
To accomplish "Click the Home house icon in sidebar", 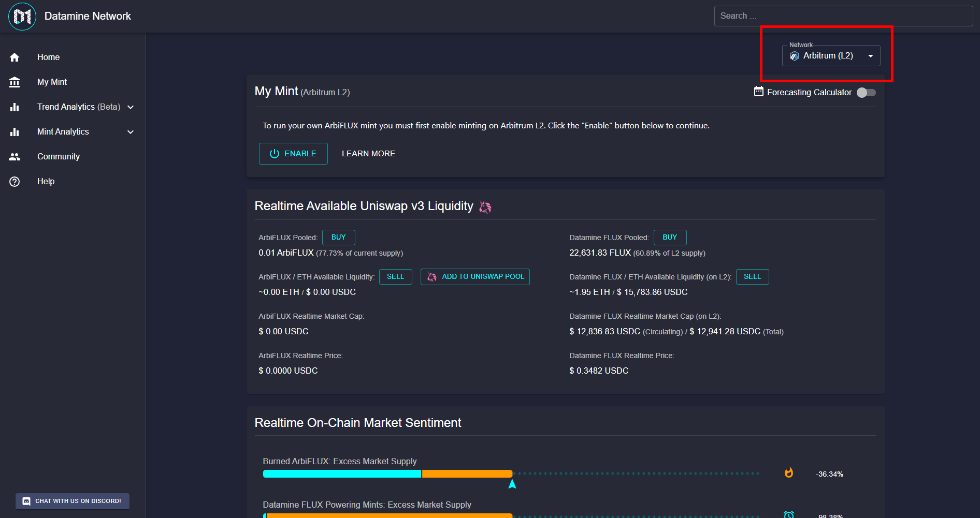I will (15, 57).
